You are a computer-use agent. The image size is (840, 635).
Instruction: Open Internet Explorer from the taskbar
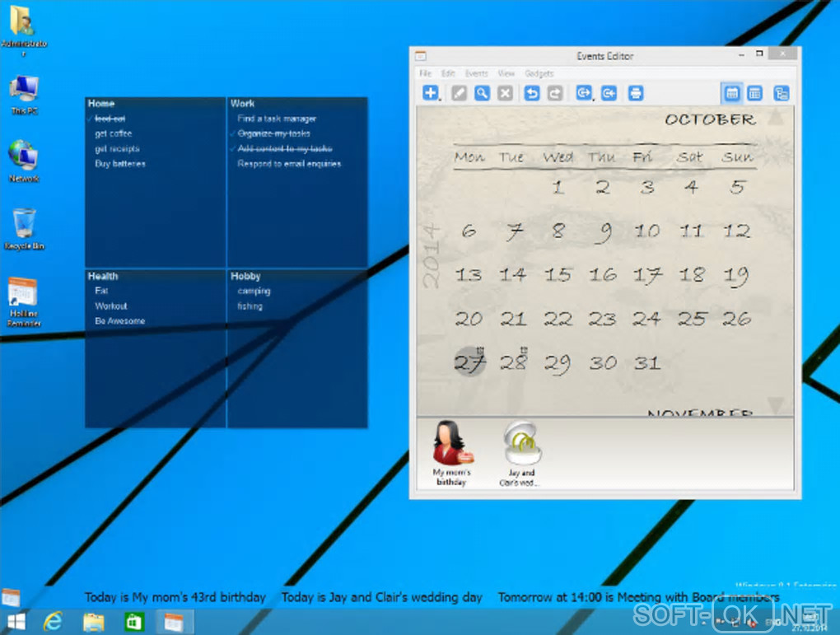[x=54, y=621]
